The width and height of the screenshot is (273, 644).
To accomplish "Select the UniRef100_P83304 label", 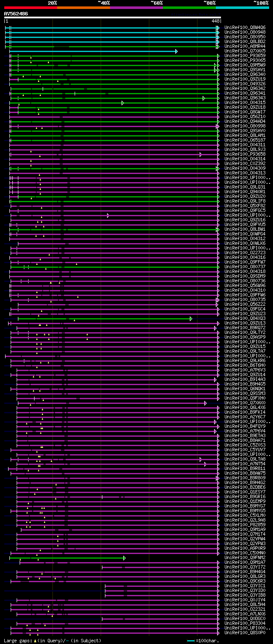I will 245,623.
